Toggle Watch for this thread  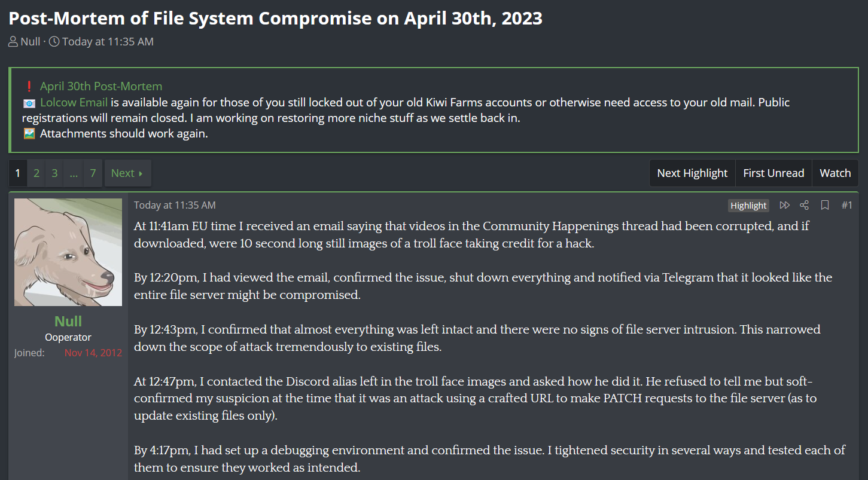(835, 173)
